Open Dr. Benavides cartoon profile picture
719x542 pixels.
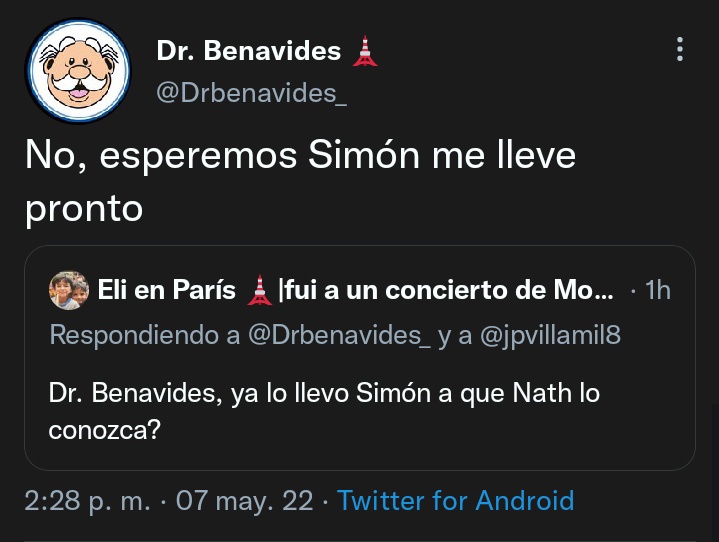(x=78, y=71)
